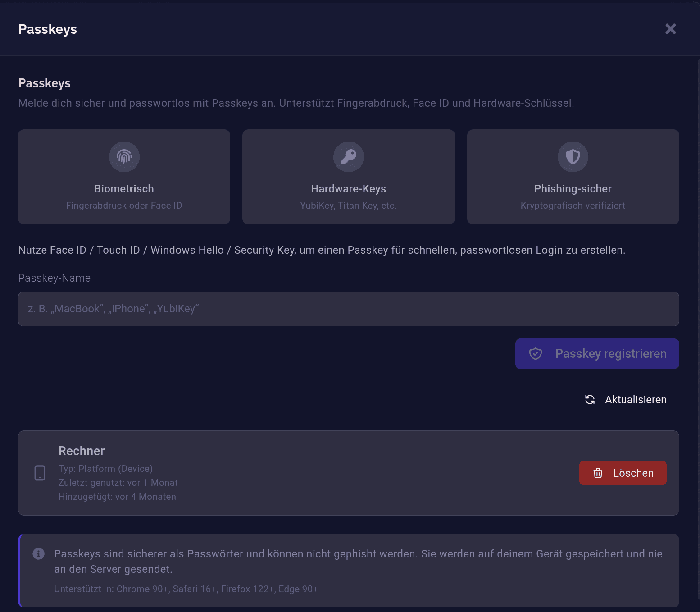This screenshot has width=700, height=612.
Task: Click the Phishing-sicher card title
Action: click(x=573, y=189)
